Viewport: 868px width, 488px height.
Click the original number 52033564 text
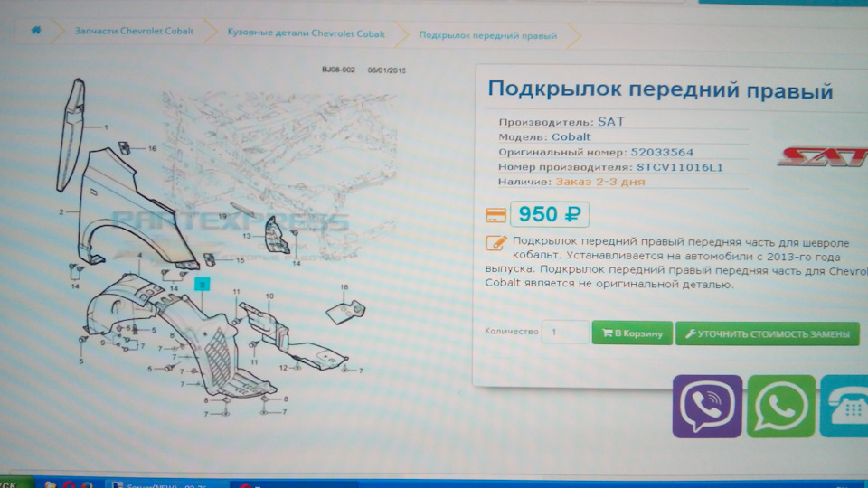(662, 152)
